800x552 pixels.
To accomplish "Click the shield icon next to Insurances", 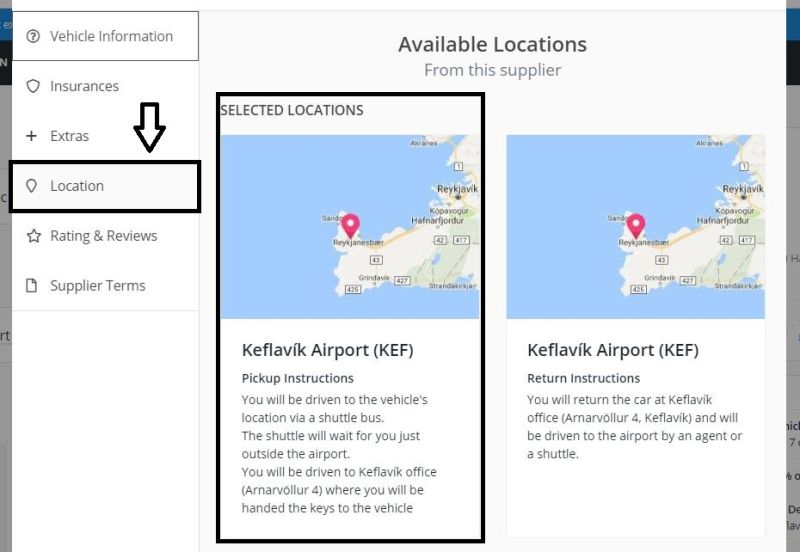I will pos(33,86).
